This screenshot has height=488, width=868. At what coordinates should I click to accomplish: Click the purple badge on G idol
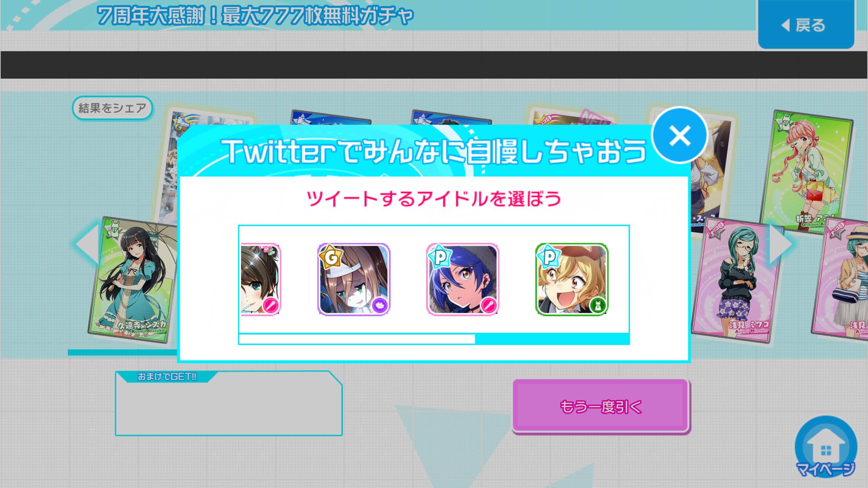pos(379,305)
